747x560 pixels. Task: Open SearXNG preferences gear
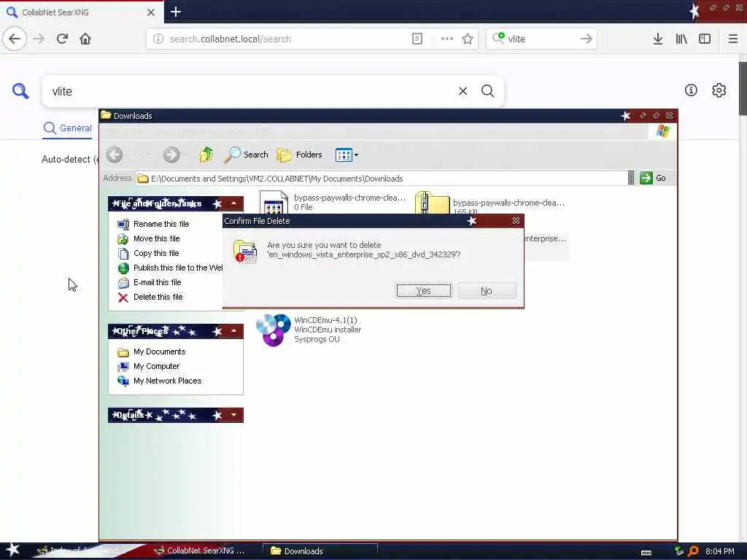pos(719,90)
